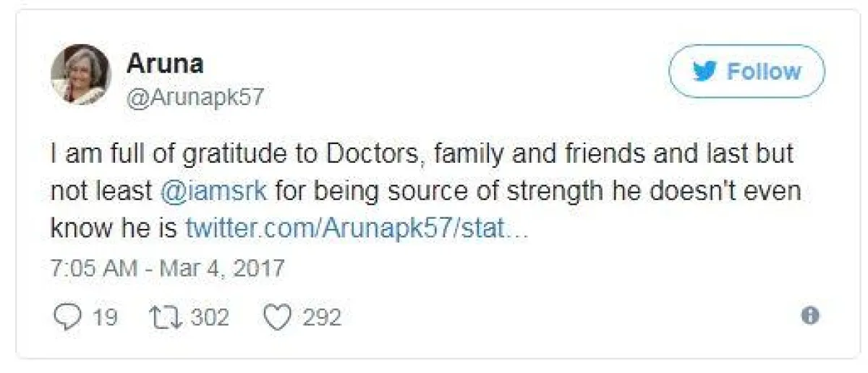Open the twitter.com/Arunapk57/stat… link
This screenshot has height=373, width=868.
tap(358, 228)
